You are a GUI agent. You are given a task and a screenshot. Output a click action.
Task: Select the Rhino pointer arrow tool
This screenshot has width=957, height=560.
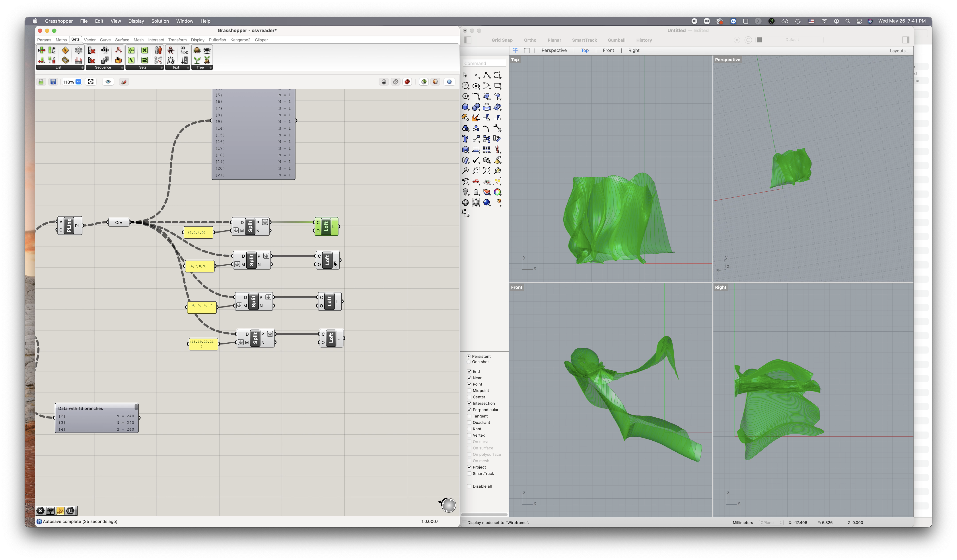pos(465,75)
